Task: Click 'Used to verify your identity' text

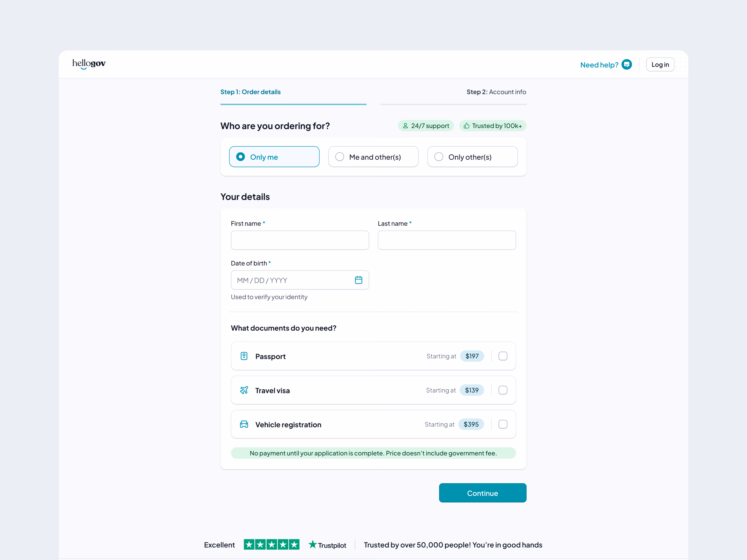Action: click(269, 297)
